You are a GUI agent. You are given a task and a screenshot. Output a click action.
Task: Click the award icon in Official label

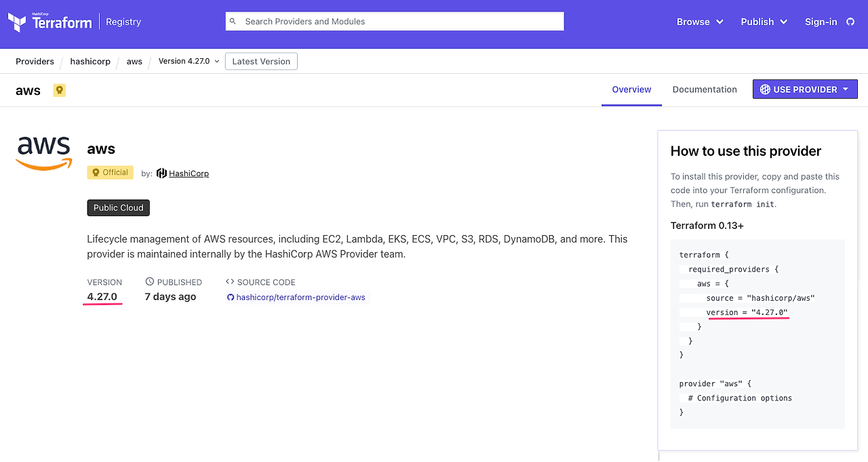[x=96, y=173]
